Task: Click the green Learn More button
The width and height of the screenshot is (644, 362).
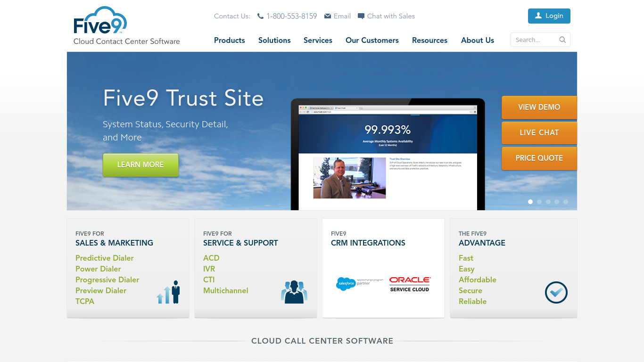Action: pos(140,165)
